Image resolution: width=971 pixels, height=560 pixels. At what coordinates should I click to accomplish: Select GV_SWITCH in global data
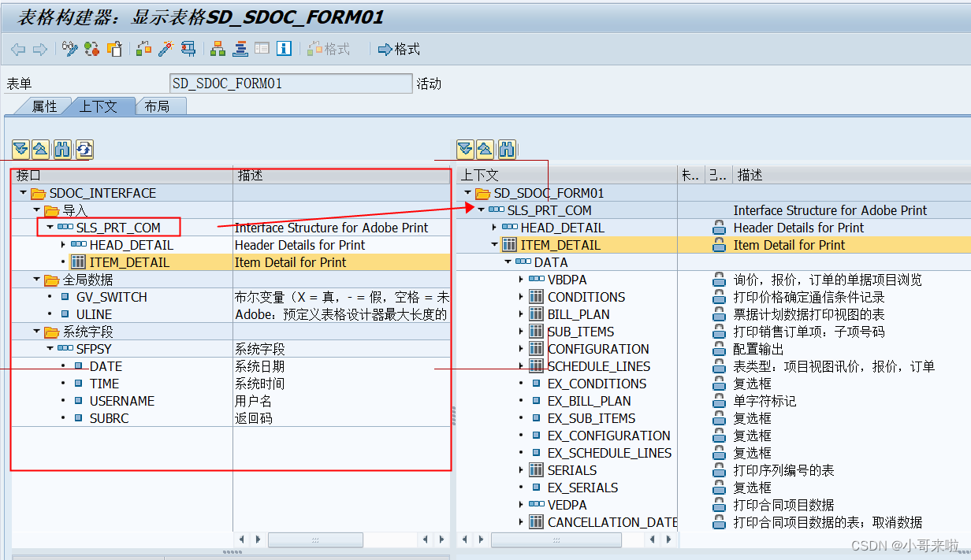pos(111,297)
